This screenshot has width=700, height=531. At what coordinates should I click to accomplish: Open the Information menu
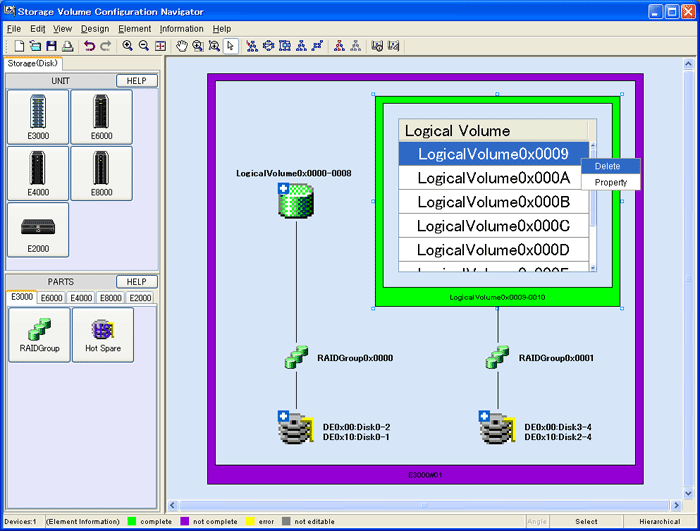[x=181, y=29]
